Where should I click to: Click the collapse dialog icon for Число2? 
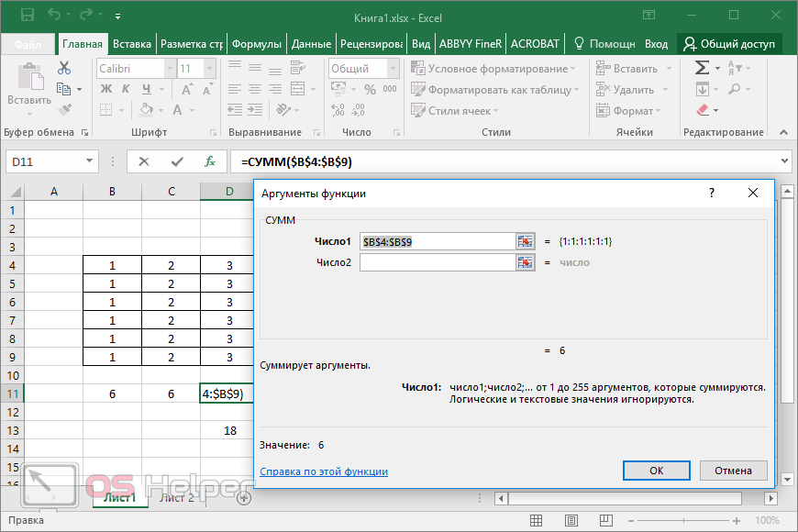coord(526,262)
